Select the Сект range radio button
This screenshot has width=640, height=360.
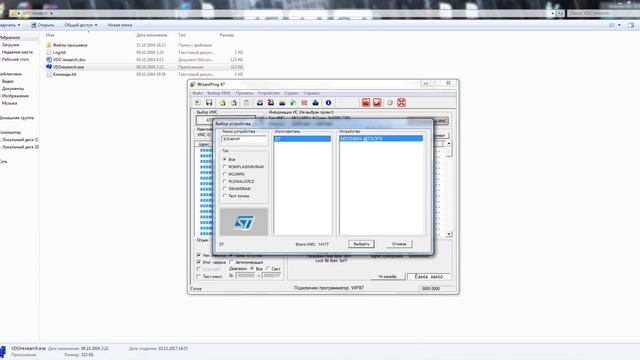point(268,269)
